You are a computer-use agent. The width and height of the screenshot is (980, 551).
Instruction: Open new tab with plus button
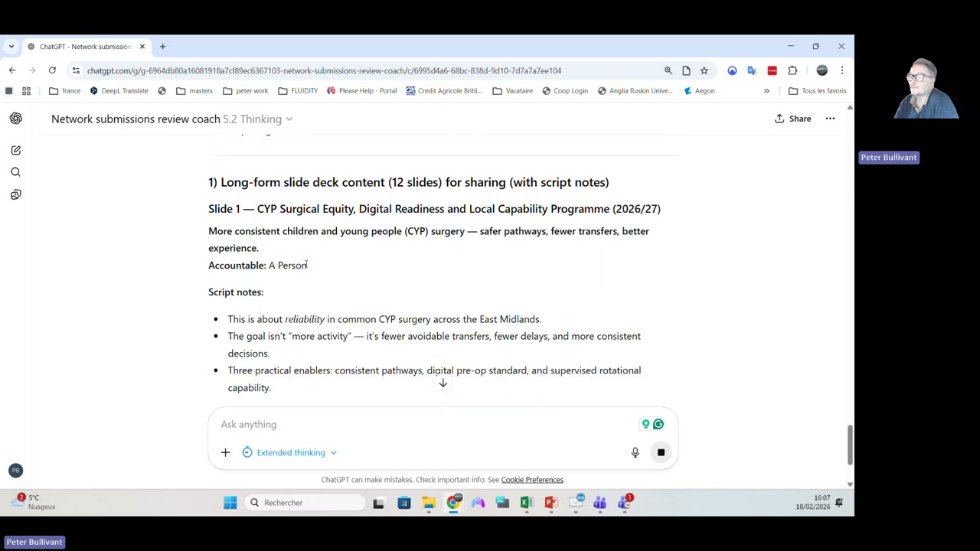162,47
